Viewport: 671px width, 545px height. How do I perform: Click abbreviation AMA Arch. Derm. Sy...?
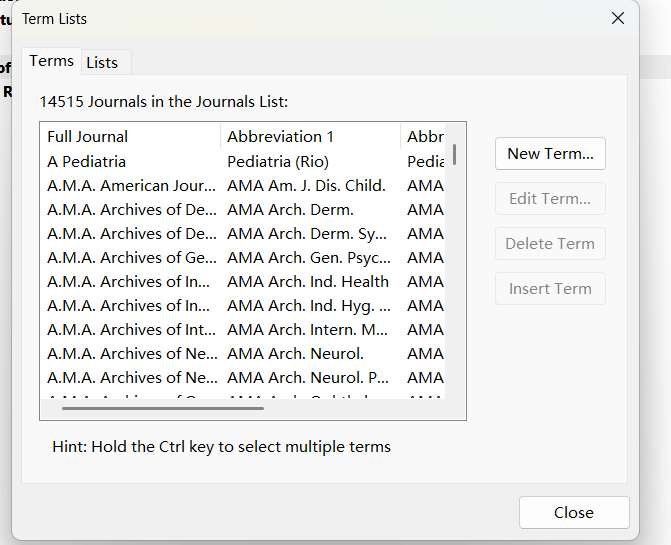pos(307,234)
